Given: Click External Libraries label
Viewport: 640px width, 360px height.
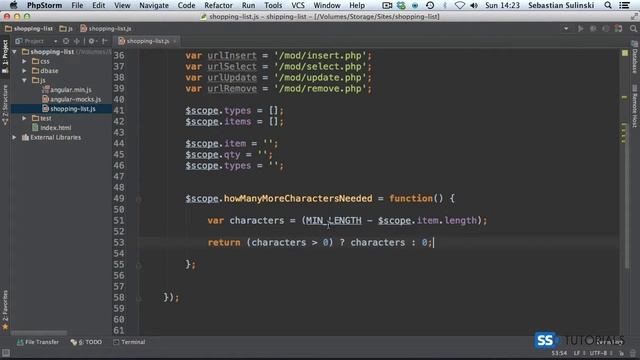Looking at the screenshot, I should [56, 138].
